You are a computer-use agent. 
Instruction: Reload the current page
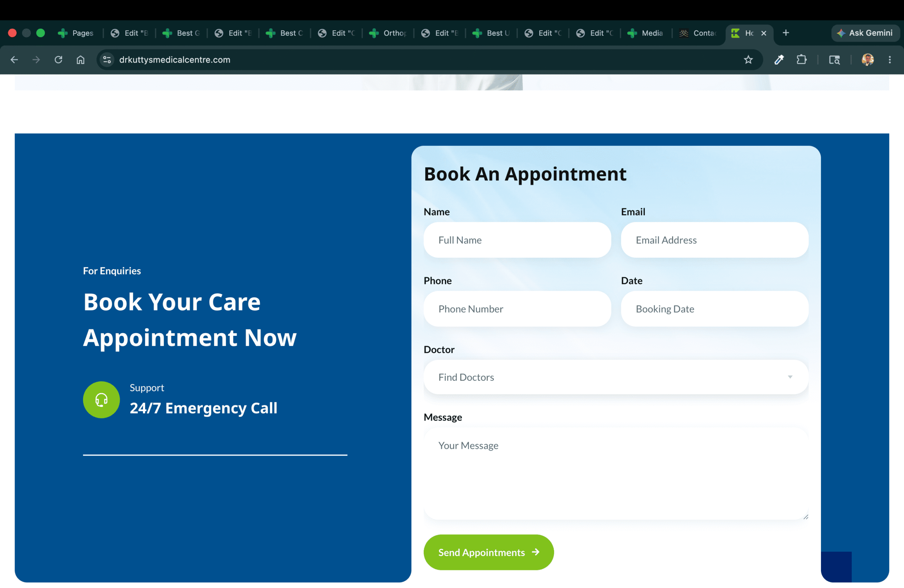pyautogui.click(x=58, y=60)
